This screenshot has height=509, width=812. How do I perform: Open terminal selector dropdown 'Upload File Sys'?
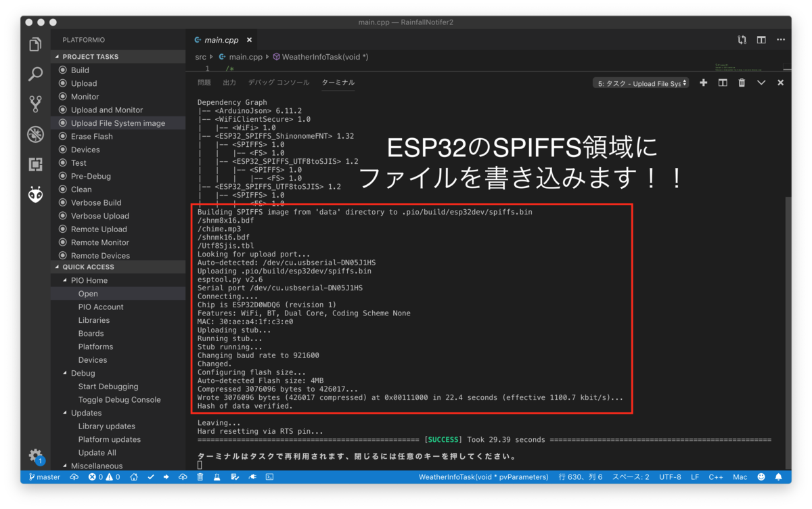click(x=641, y=83)
